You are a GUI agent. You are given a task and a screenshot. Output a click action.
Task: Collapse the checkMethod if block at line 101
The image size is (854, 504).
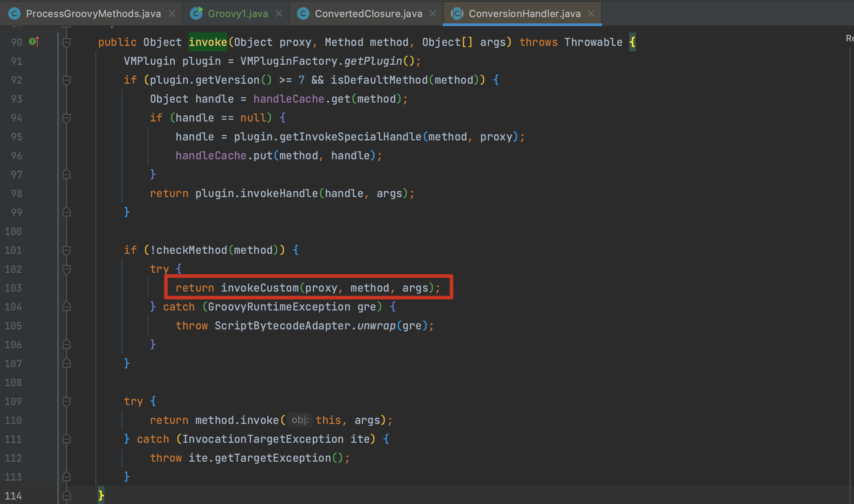(67, 250)
